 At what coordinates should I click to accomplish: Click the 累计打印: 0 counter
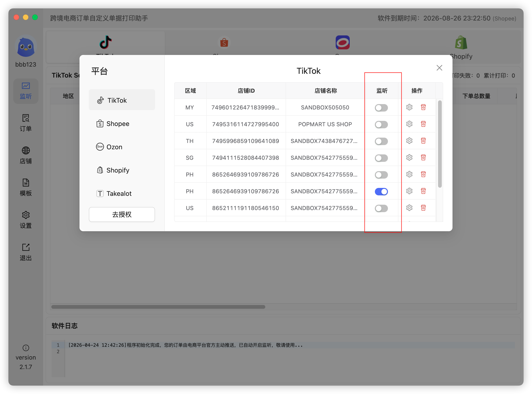[499, 76]
